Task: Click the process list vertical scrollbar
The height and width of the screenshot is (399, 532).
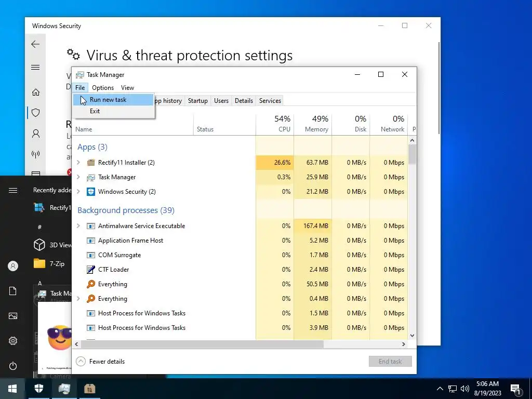Action: (412, 155)
